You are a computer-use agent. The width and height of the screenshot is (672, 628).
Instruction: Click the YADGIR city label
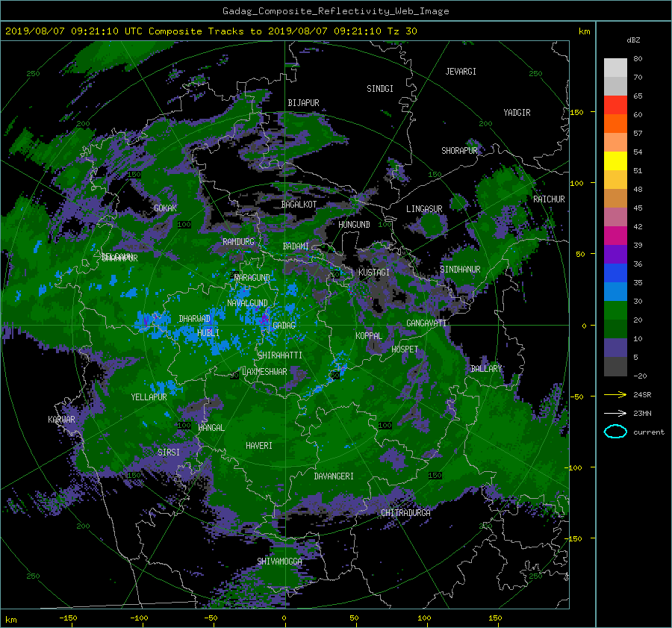coord(517,113)
